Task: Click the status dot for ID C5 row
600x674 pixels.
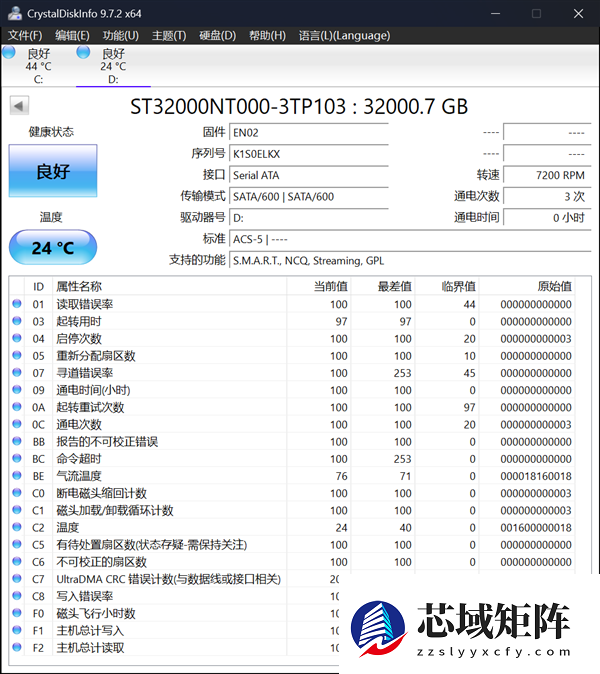Action: click(x=17, y=545)
